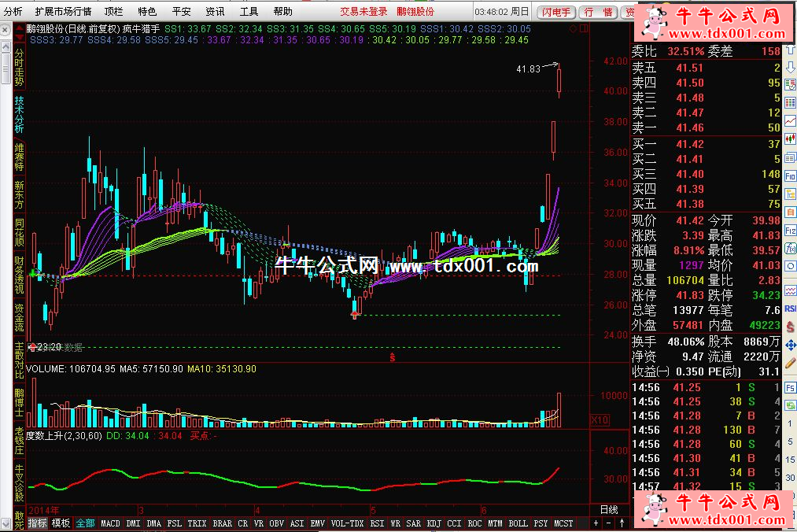Open the 工具 menu
The height and width of the screenshot is (532, 797).
point(249,11)
